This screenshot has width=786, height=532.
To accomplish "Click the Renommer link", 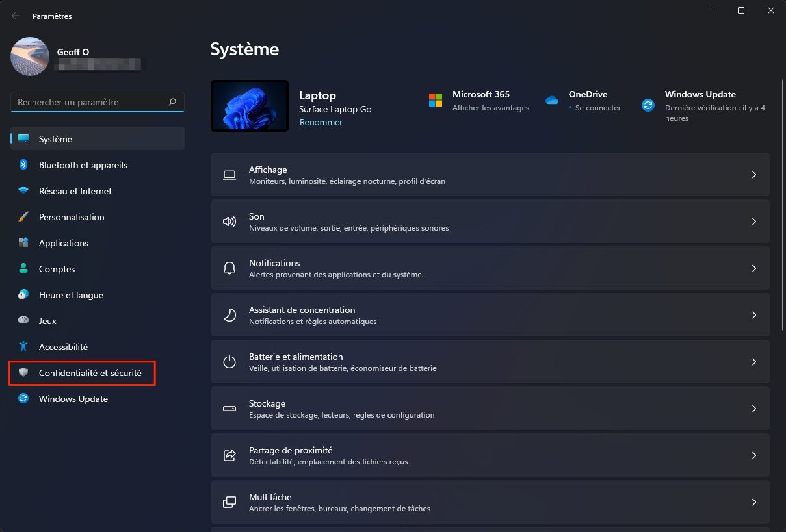I will click(x=321, y=122).
